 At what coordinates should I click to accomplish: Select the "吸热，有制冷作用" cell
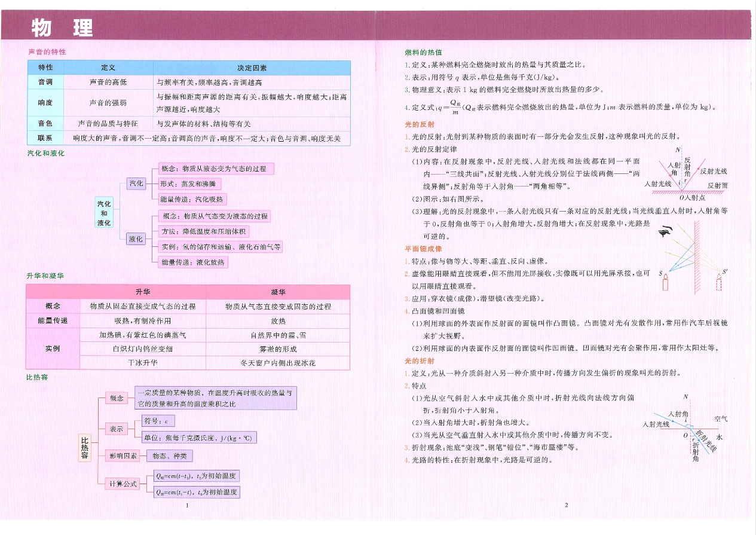pyautogui.click(x=143, y=320)
